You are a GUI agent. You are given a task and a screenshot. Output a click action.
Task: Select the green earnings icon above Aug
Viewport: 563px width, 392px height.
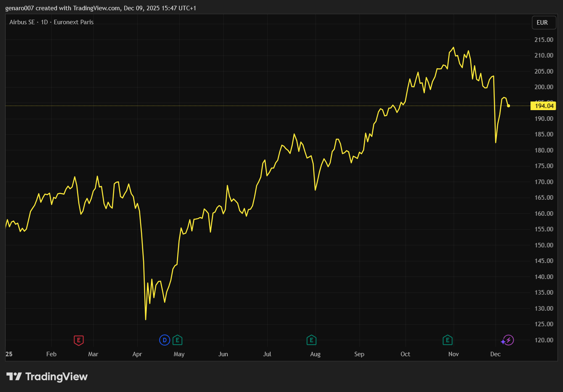click(311, 340)
